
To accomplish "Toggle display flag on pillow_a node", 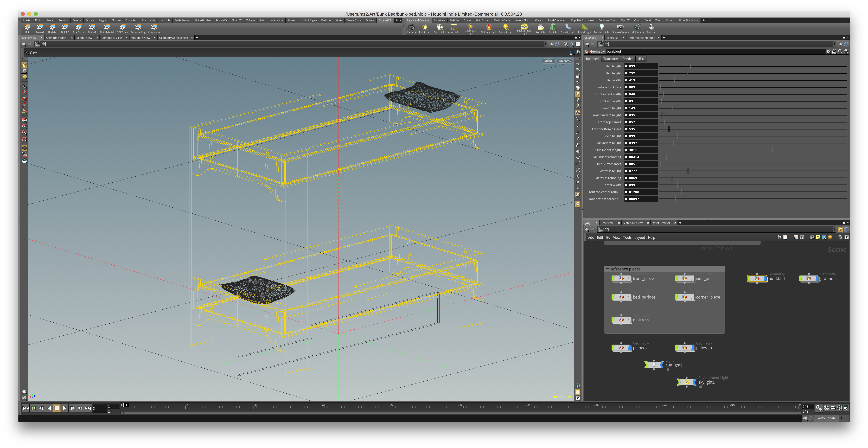I will [x=629, y=348].
